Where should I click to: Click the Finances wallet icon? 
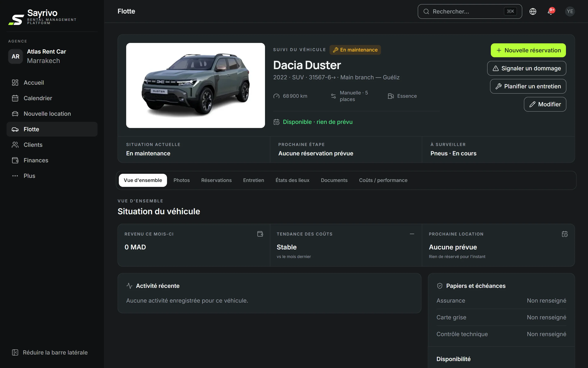[x=15, y=160]
